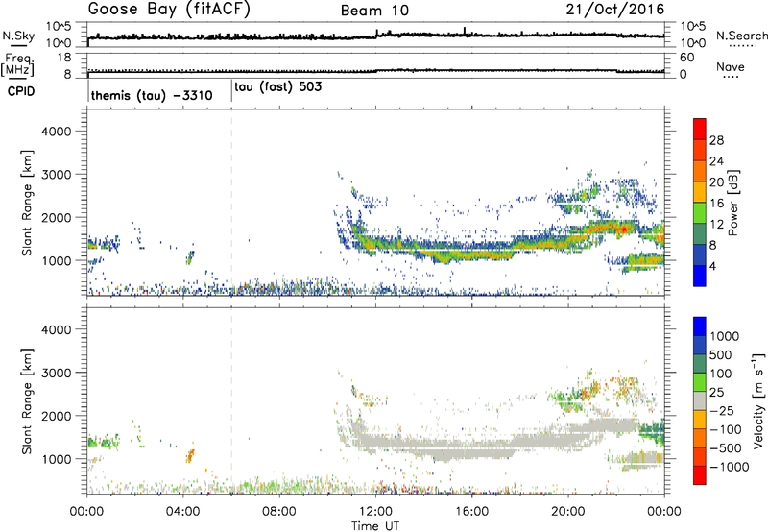Click the '3000' tick on velocity panel
Screen dimensions: 768x532
57,373
